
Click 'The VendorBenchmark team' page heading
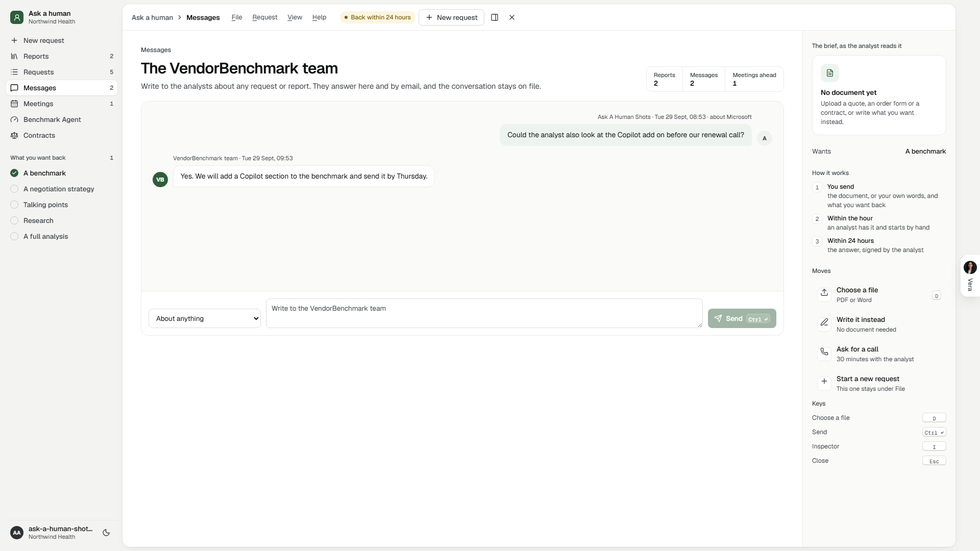[x=239, y=68]
